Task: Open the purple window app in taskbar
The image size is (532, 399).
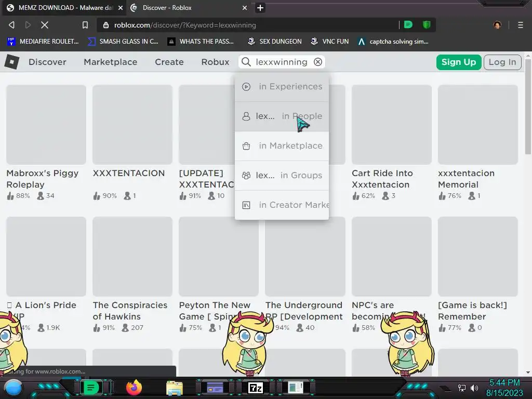Action: 215,388
